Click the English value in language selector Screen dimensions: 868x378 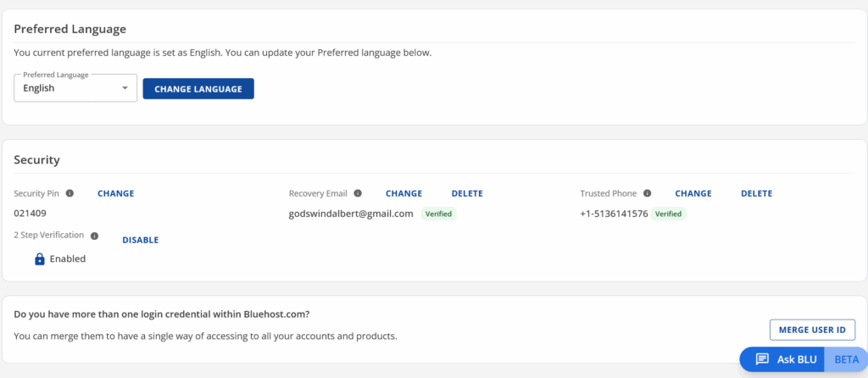click(39, 88)
